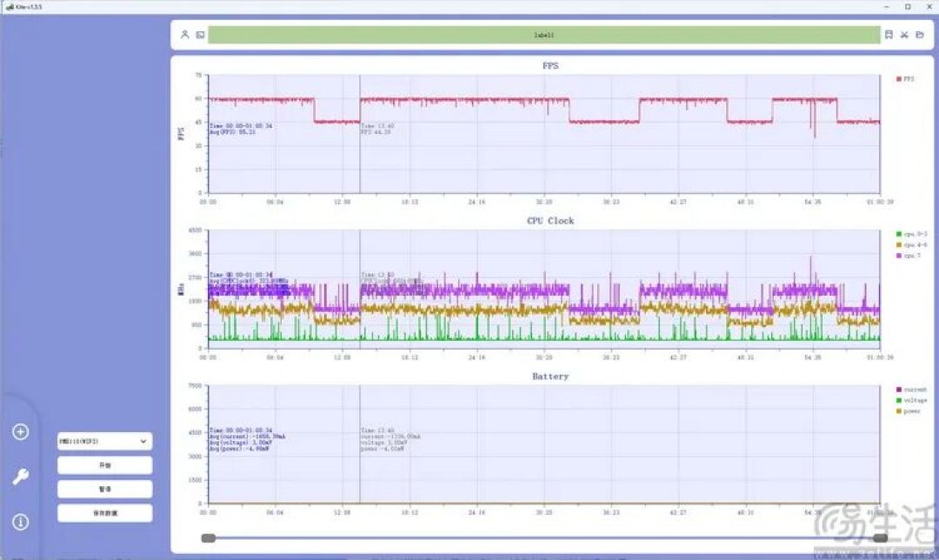Click the open folder icon in top bar

click(920, 35)
